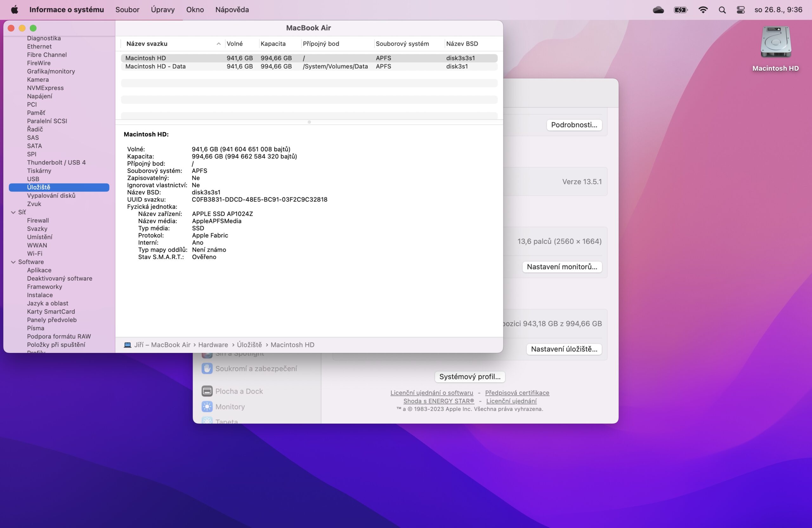Click the battery charging status icon
Image resolution: width=812 pixels, height=528 pixels.
(680, 10)
